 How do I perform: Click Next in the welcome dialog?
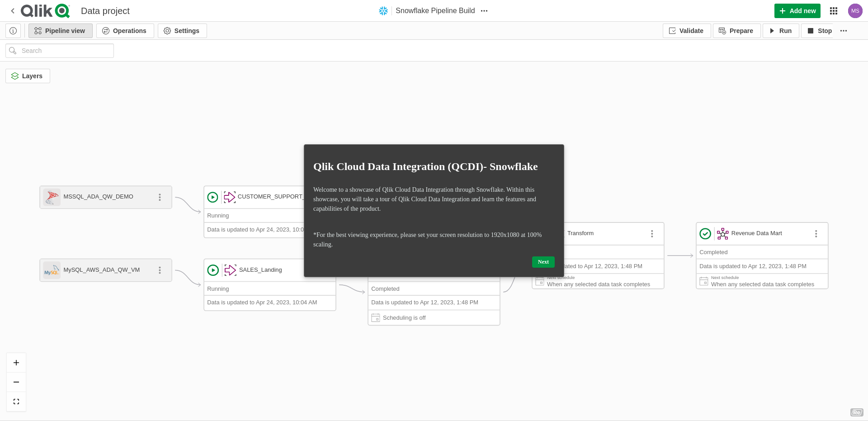[543, 262]
